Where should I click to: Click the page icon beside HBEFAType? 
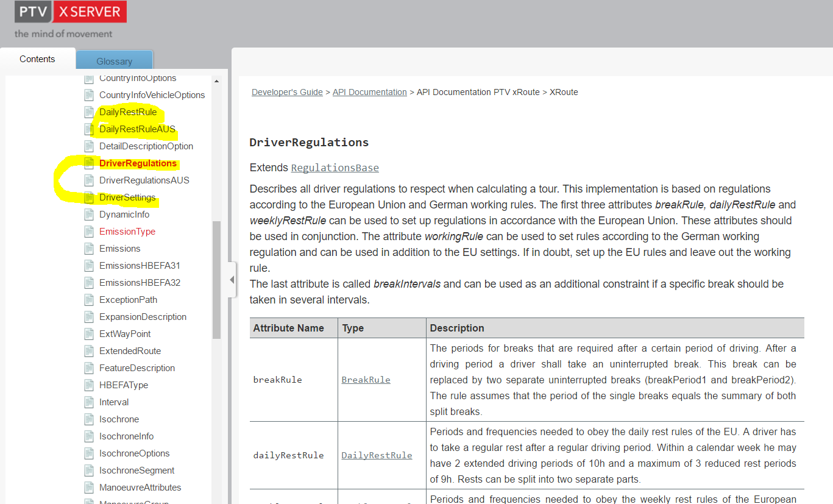pyautogui.click(x=89, y=385)
